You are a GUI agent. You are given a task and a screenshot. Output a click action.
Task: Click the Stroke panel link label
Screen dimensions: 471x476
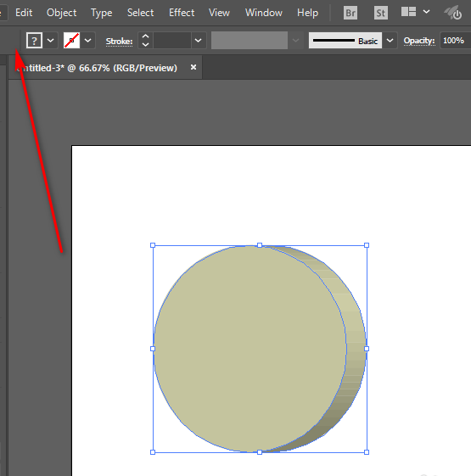pyautogui.click(x=119, y=41)
